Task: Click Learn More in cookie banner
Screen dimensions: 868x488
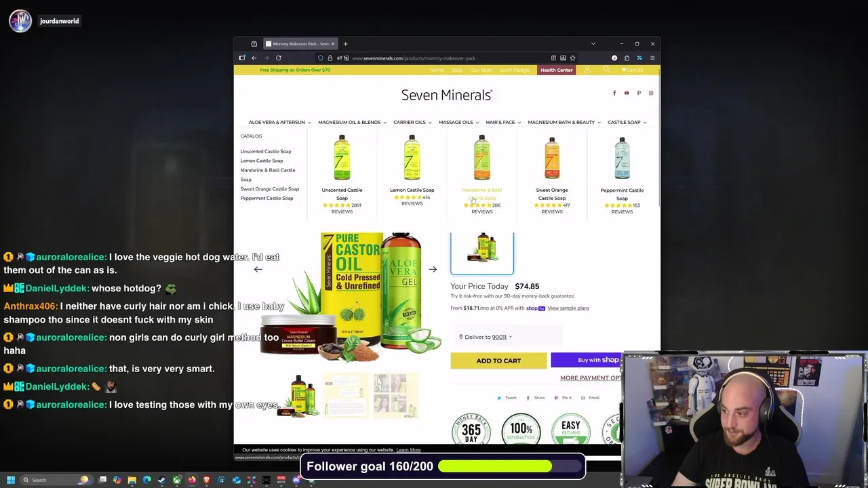Action: [x=408, y=450]
